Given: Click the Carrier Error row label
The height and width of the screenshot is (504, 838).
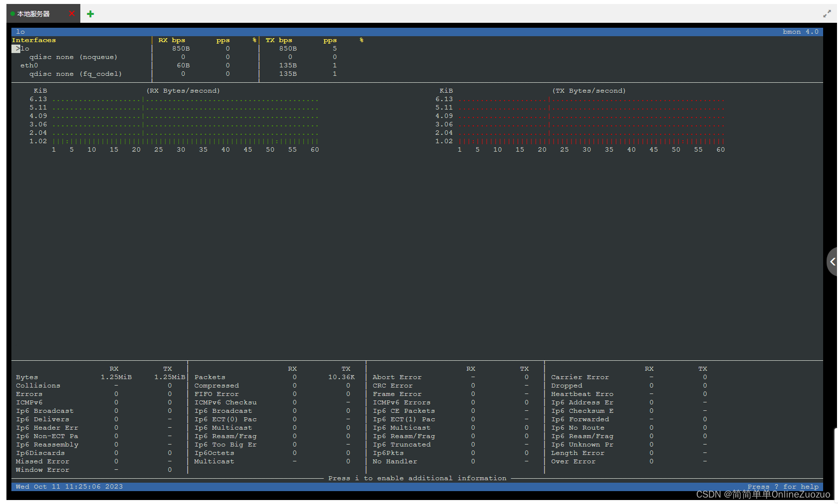Looking at the screenshot, I should click(x=580, y=377).
